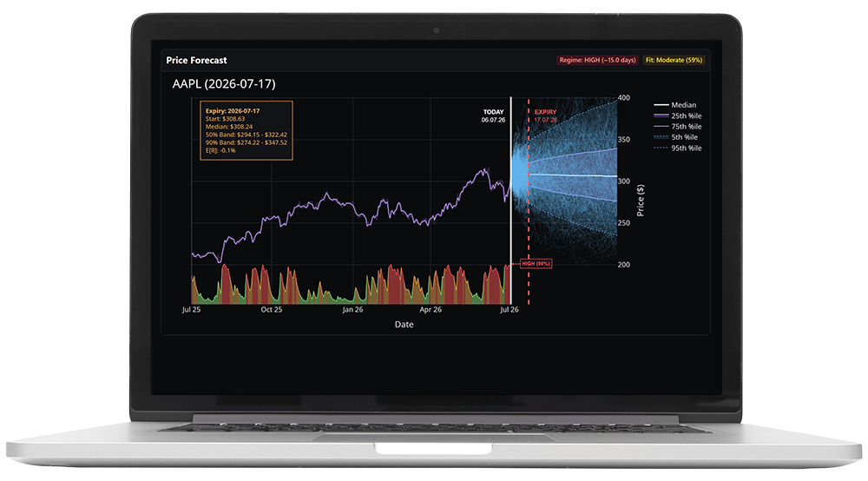The image size is (868, 481).
Task: Click the Jul 25 date axis tick
Action: point(192,309)
